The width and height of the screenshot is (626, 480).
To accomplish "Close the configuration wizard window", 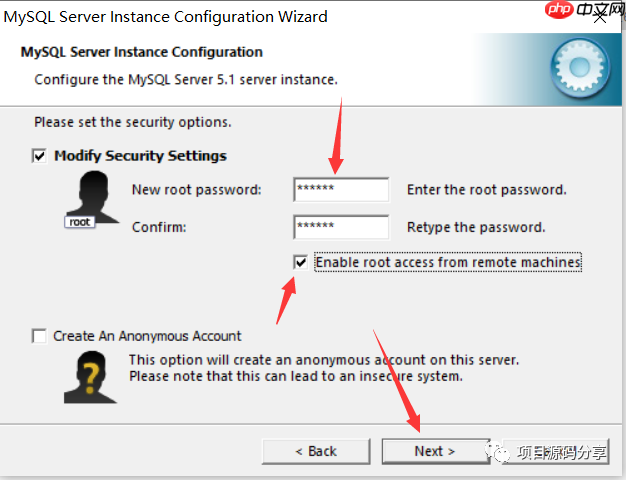I will [600, 17].
